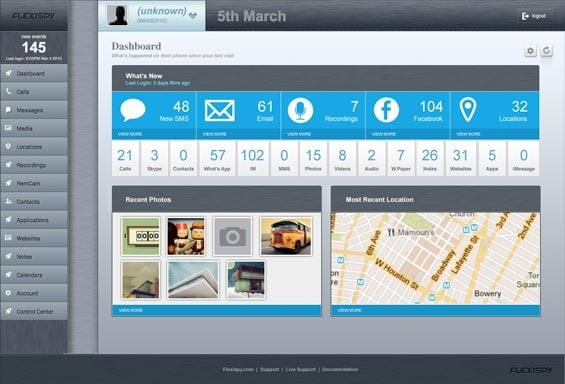Click the 8 Videos counter tile

point(342,158)
